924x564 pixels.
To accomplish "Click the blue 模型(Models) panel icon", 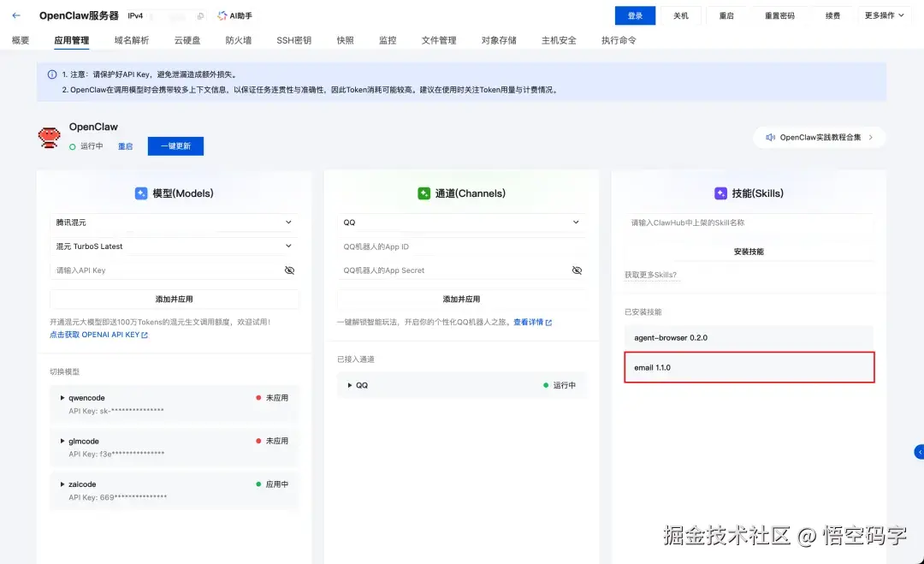I will click(141, 193).
